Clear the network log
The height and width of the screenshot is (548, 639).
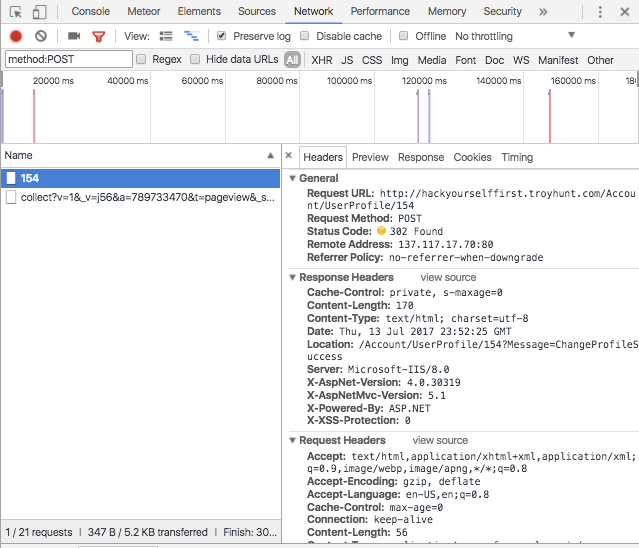41,36
